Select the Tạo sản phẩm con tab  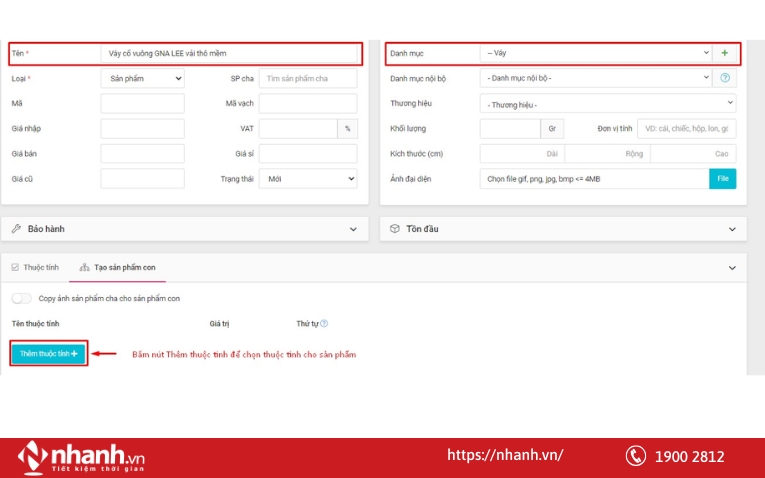click(117, 268)
